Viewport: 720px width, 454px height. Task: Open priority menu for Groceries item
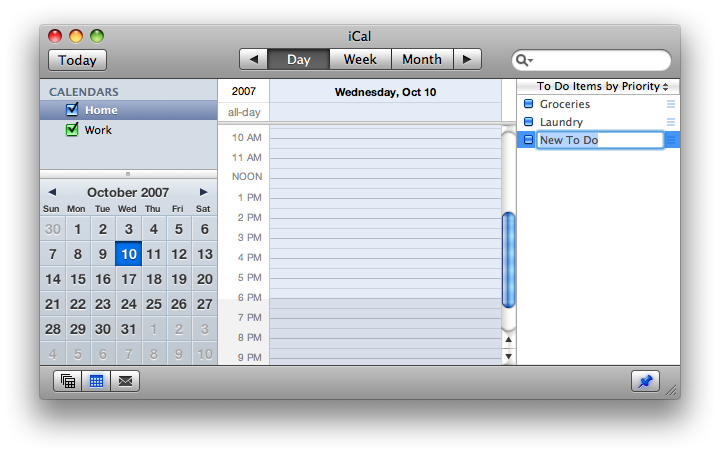(671, 104)
